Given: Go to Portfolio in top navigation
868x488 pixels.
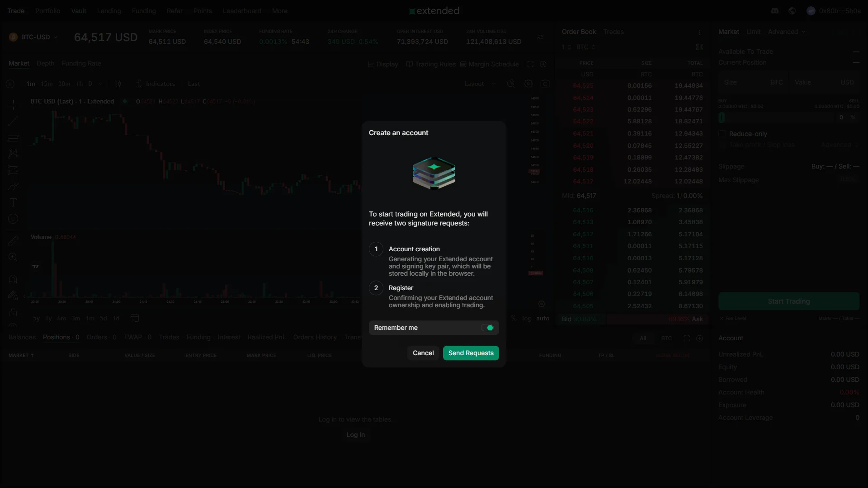Looking at the screenshot, I should tap(47, 11).
